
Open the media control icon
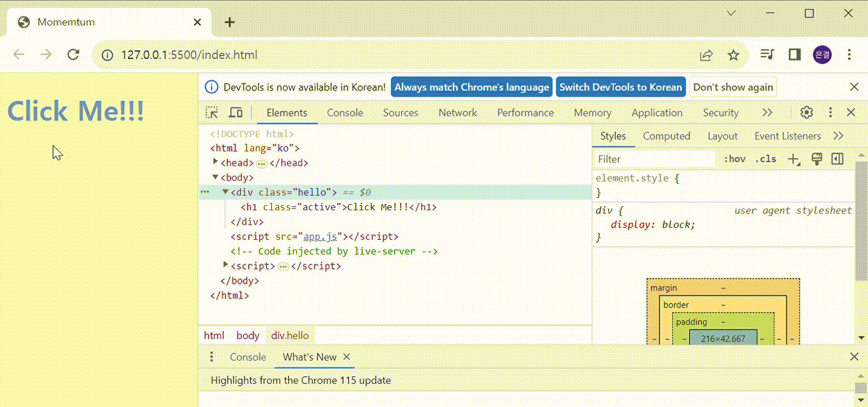click(x=767, y=55)
